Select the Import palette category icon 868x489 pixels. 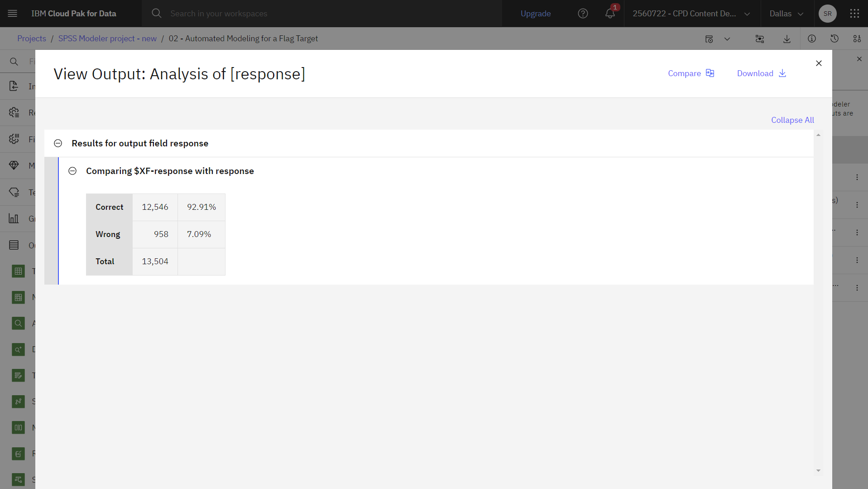[x=14, y=86]
